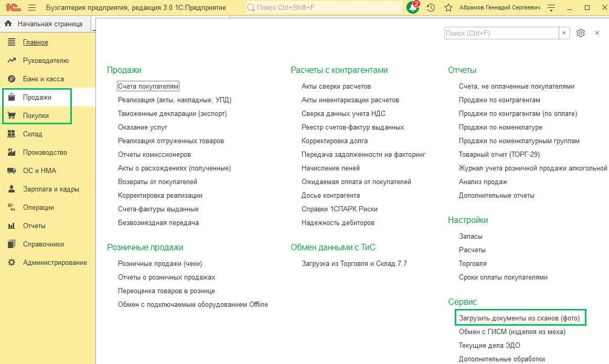Open Акты сверки расчетов
Viewport: 609px width, 364px height.
pos(336,86)
